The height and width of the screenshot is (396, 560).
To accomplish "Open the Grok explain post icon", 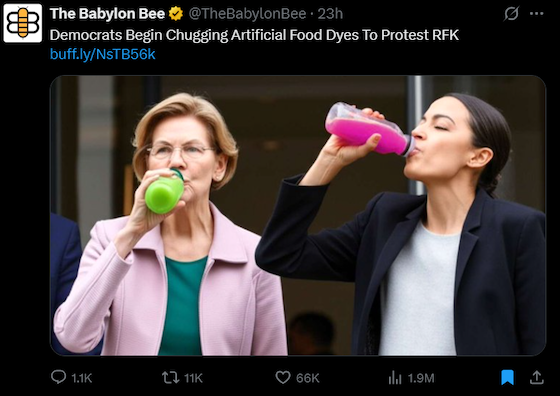I will point(511,14).
